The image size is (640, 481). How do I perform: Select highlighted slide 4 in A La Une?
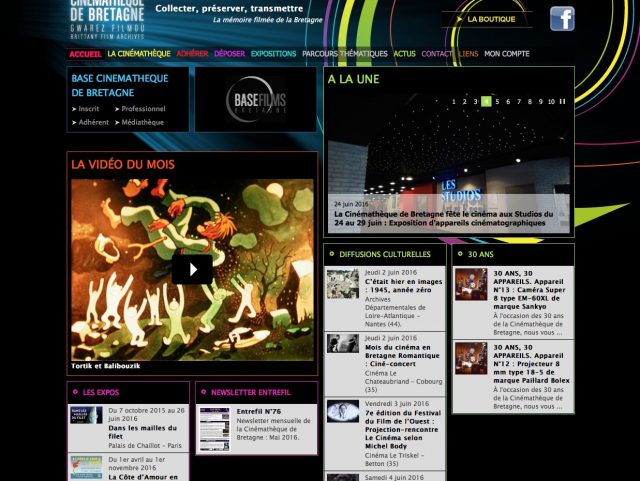pyautogui.click(x=486, y=101)
